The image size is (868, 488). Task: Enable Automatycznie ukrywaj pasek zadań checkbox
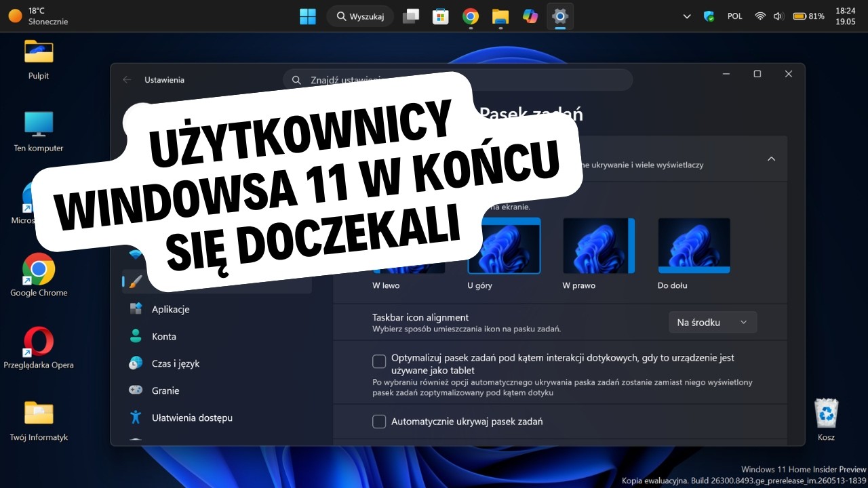(x=379, y=422)
